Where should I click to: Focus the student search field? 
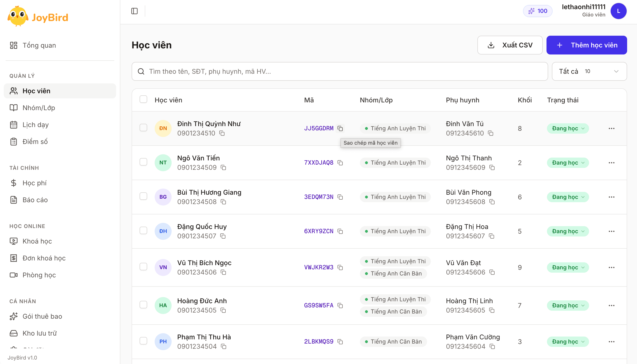tap(340, 71)
